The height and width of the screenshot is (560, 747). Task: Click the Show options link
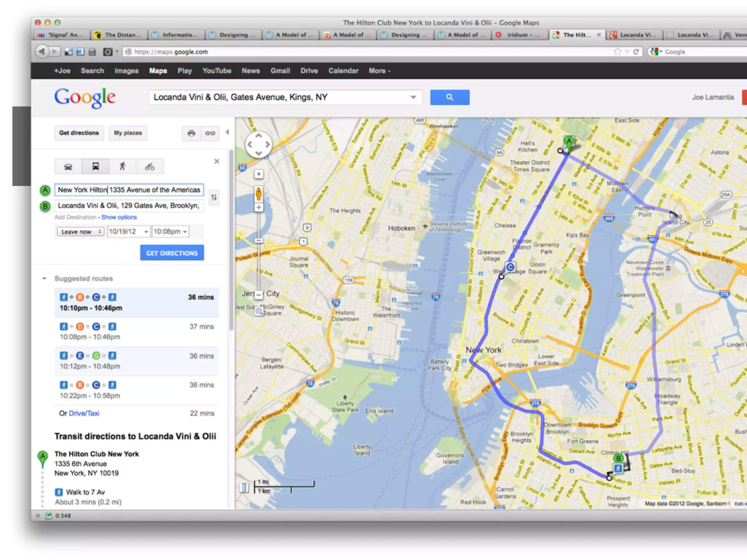(119, 217)
